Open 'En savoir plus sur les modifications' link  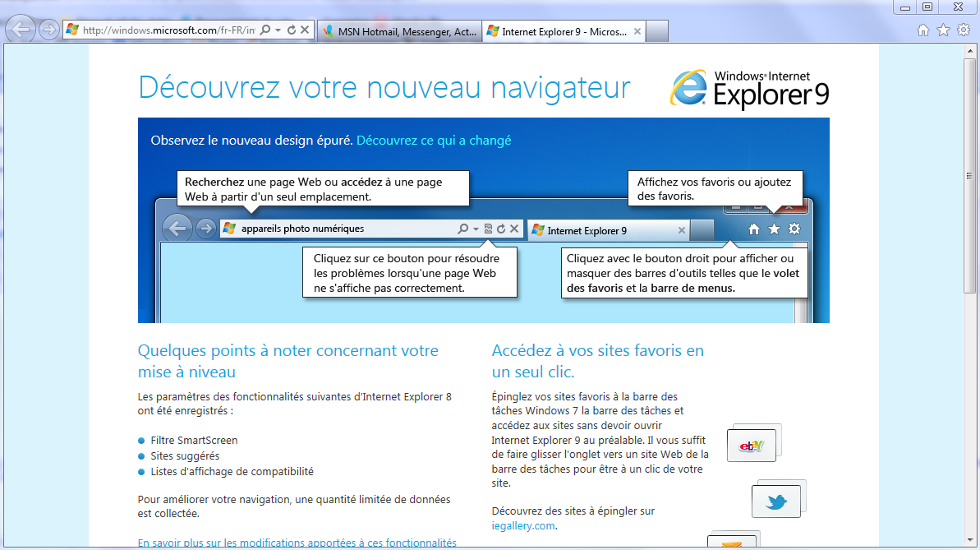click(x=297, y=543)
